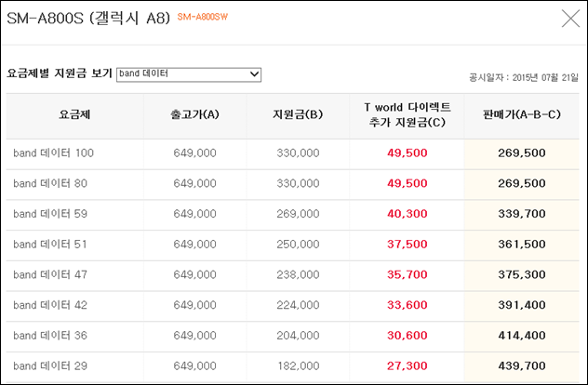
Task: Click the 판매가(A-B-C) column header
Action: click(x=522, y=114)
